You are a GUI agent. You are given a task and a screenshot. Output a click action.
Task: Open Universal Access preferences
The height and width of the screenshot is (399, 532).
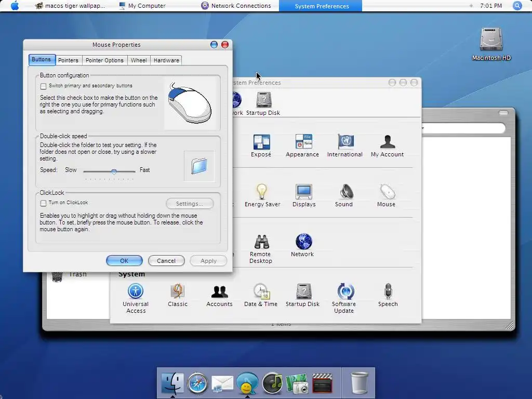136,298
